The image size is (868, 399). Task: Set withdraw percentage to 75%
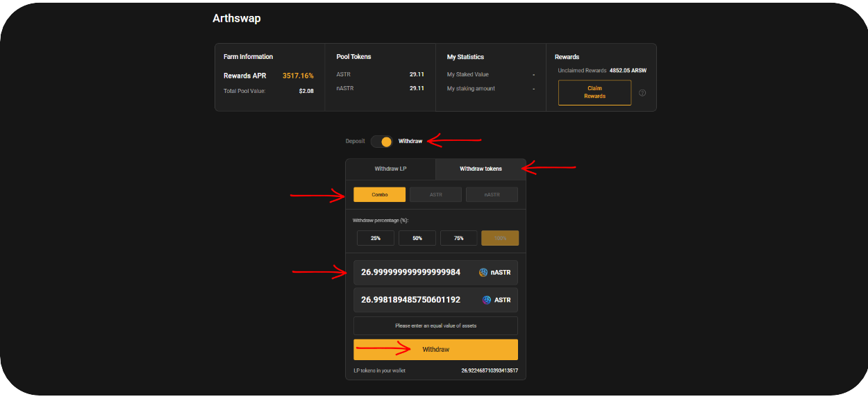458,238
